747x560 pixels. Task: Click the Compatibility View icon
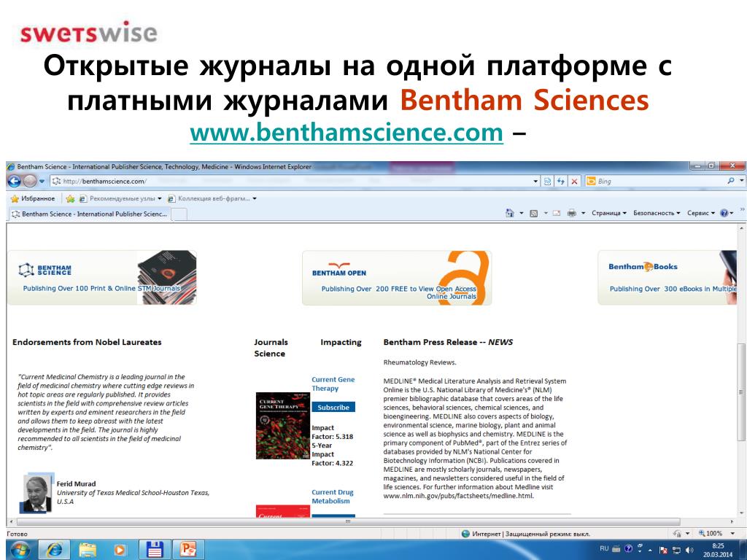[x=548, y=182]
